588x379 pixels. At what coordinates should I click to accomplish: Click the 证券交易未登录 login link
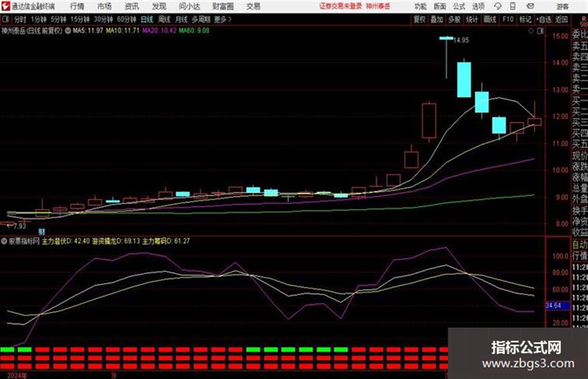(x=340, y=6)
